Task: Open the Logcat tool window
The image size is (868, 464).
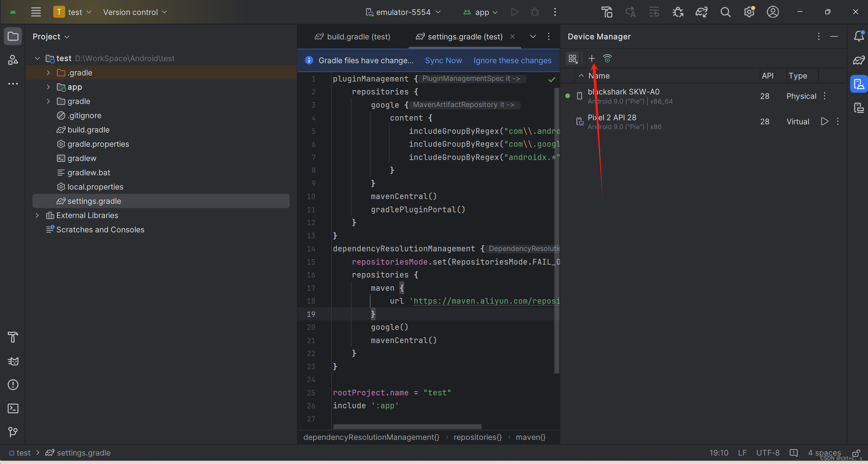Action: pyautogui.click(x=13, y=361)
